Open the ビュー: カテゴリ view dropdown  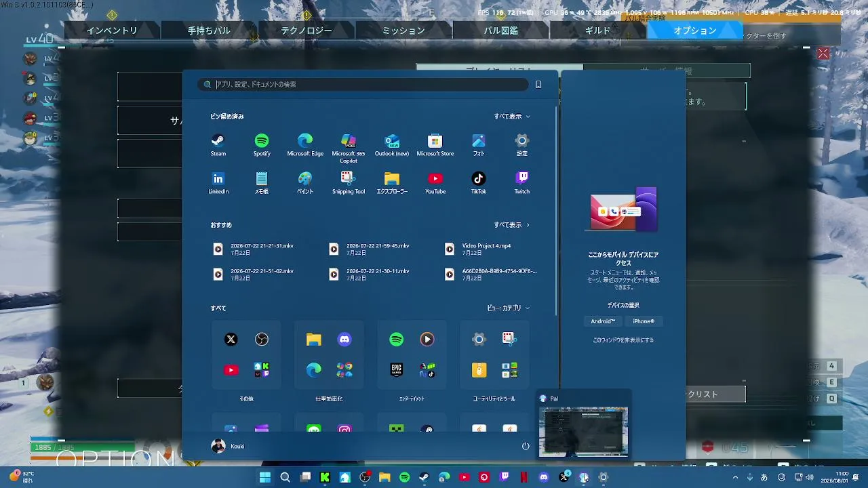tap(509, 308)
